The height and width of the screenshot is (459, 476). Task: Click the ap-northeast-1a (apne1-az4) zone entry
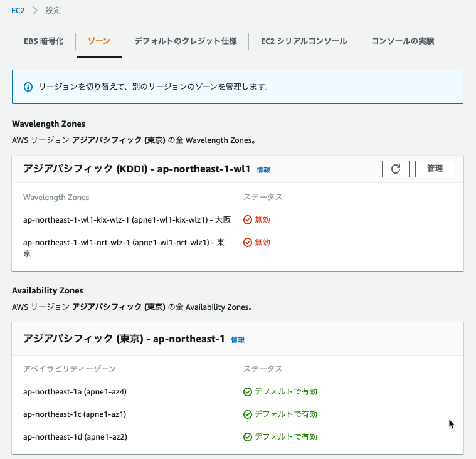click(75, 392)
